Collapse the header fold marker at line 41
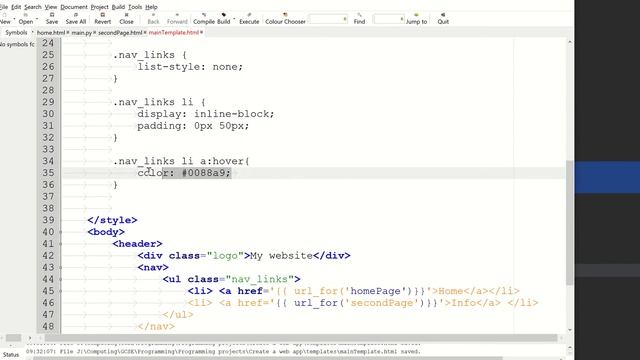 (61, 244)
